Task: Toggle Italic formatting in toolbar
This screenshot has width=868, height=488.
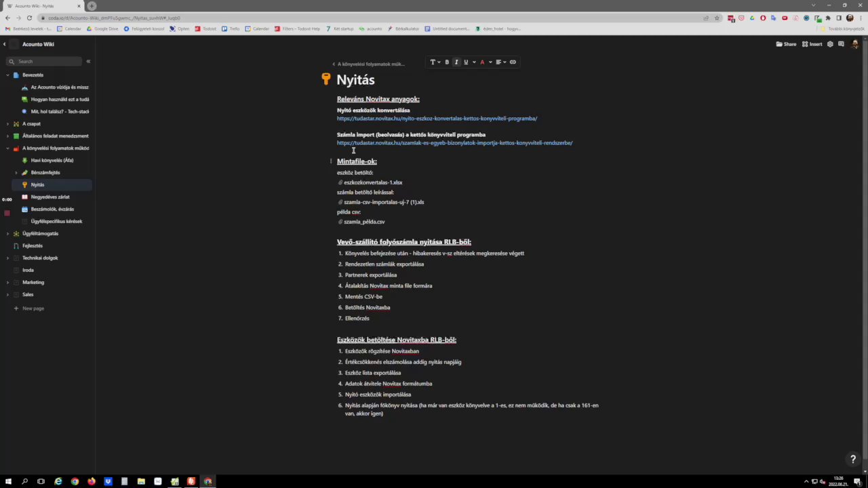Action: pyautogui.click(x=456, y=62)
